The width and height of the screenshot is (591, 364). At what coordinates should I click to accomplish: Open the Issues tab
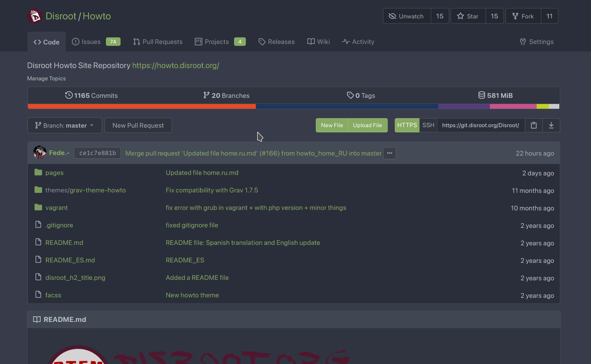click(x=91, y=42)
